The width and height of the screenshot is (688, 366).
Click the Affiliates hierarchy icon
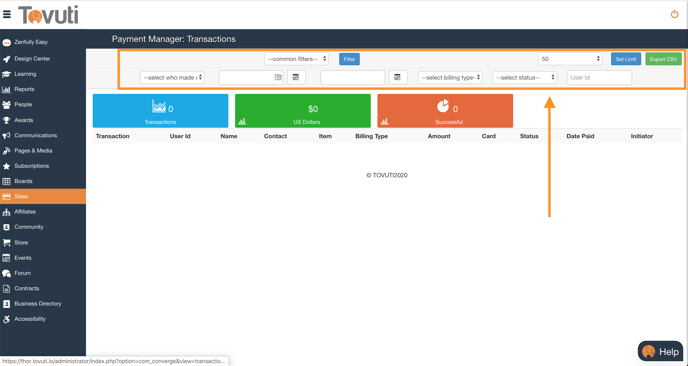point(7,212)
